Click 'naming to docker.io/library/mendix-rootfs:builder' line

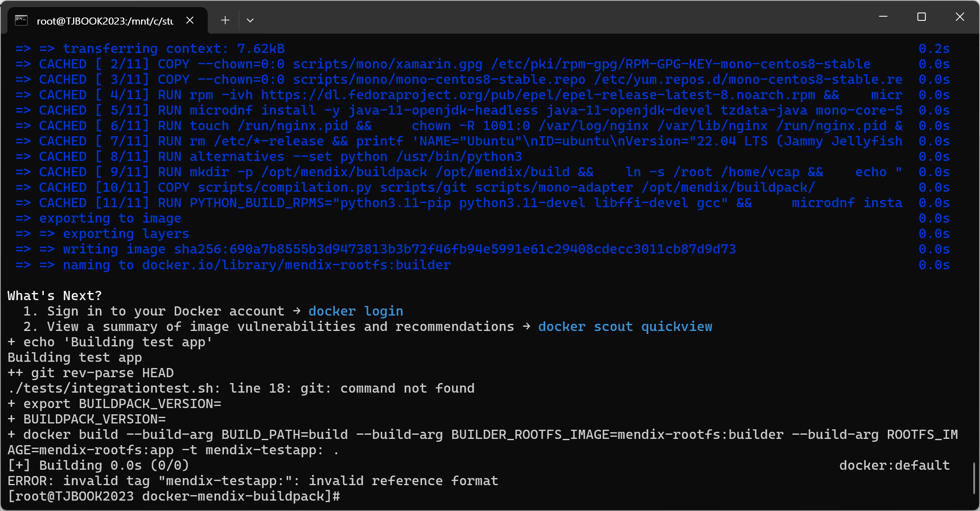tap(233, 265)
